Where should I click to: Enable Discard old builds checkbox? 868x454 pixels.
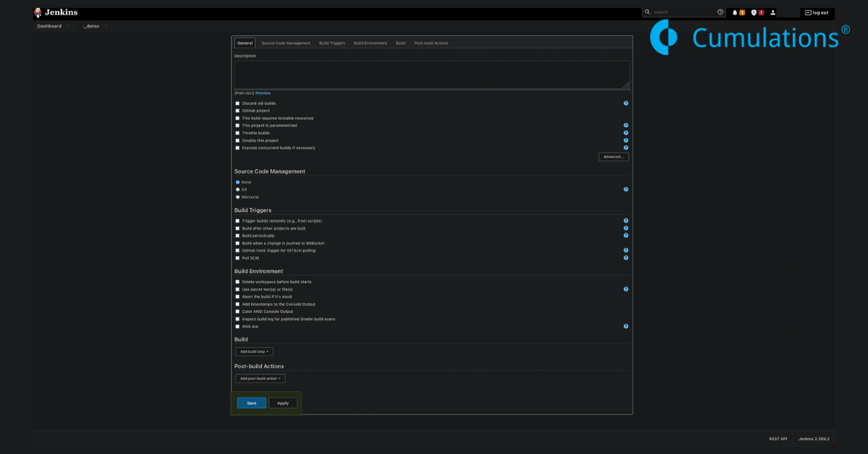tap(237, 103)
